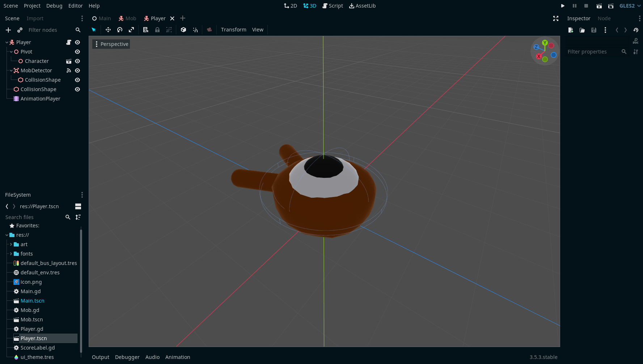Activate Rotate Mode tool

tap(120, 30)
